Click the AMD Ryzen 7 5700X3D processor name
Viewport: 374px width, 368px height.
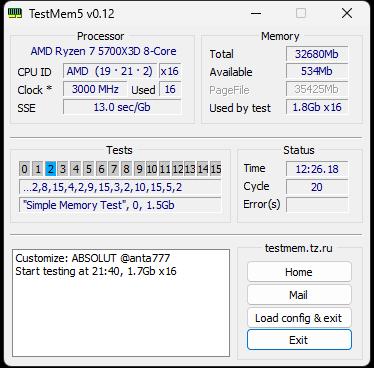pyautogui.click(x=104, y=51)
